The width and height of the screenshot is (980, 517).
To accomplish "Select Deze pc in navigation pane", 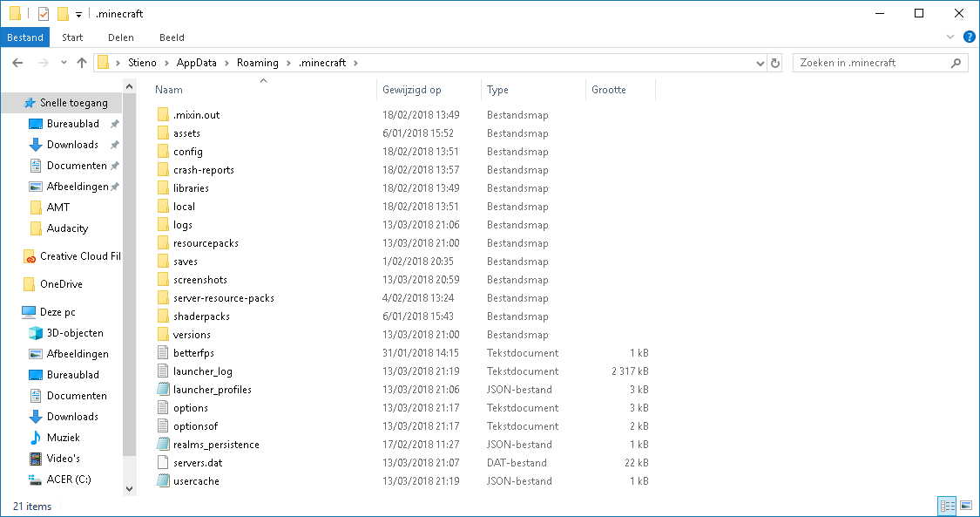I will 57,312.
